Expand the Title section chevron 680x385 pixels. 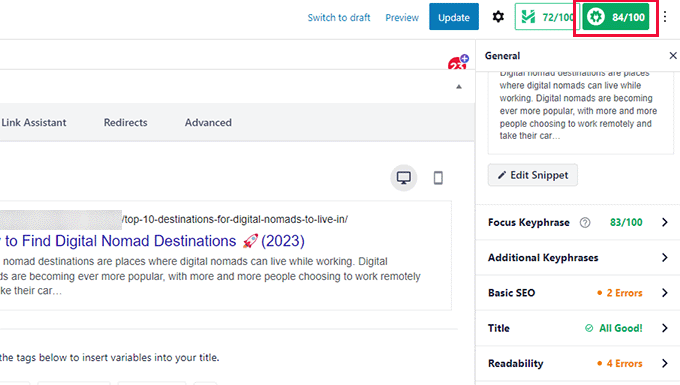click(665, 328)
